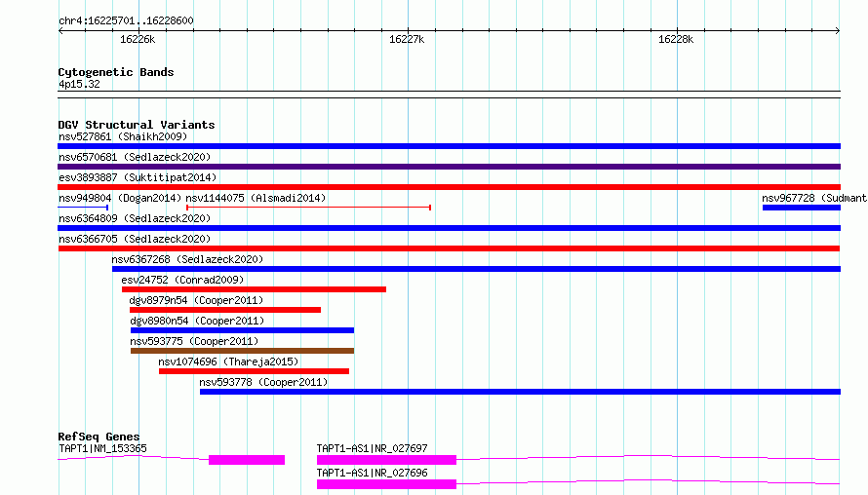Open the TAPT1-AS1|NR_027696 gene label

(x=372, y=473)
